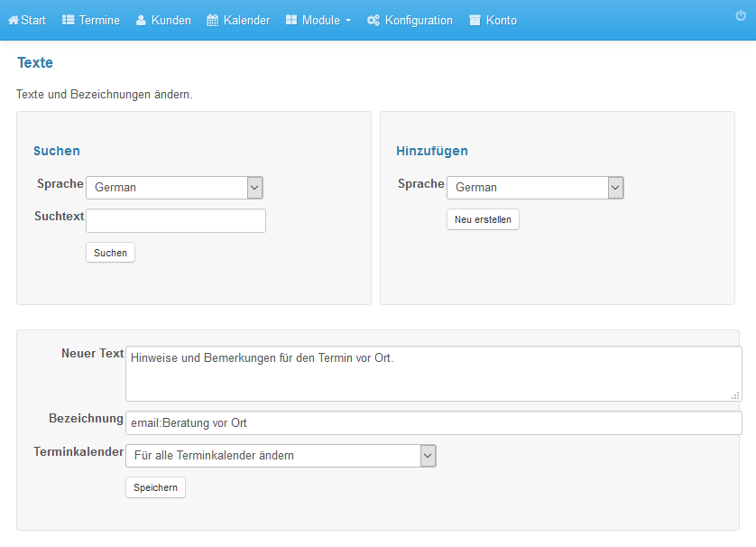
Task: Click the Kalender calendar icon
Action: 212,20
